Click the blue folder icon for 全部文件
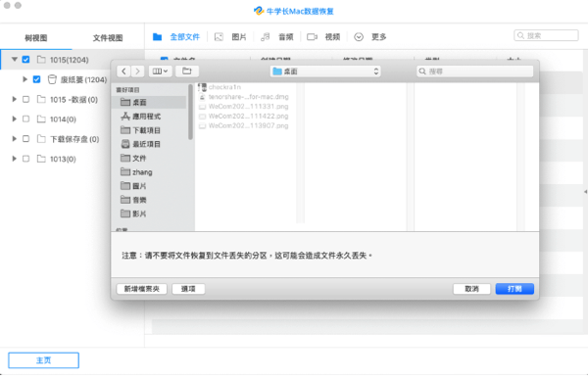Viewport: 588px width, 380px height. tap(158, 36)
